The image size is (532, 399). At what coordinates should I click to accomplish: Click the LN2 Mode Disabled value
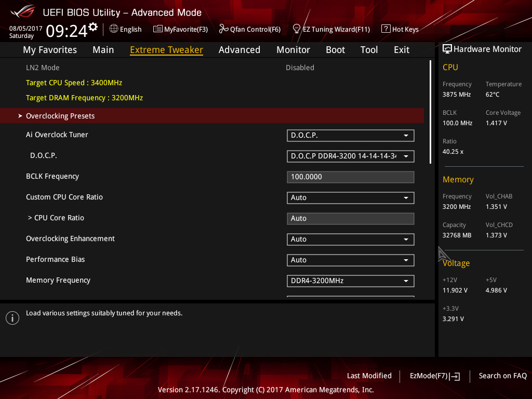coord(300,68)
